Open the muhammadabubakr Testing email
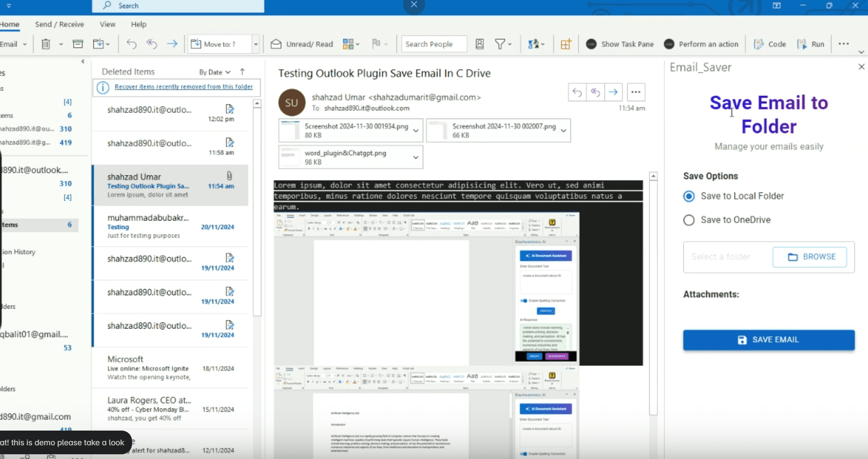The image size is (868, 459). 170,226
